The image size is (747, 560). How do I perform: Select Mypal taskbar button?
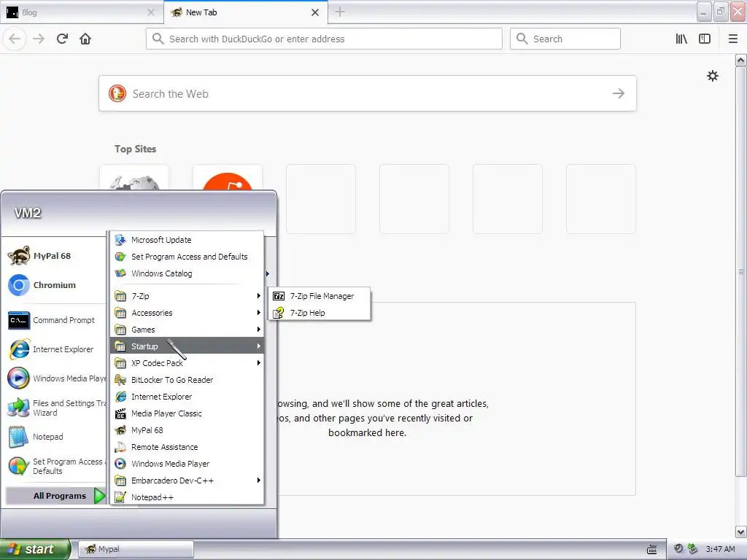(136, 549)
